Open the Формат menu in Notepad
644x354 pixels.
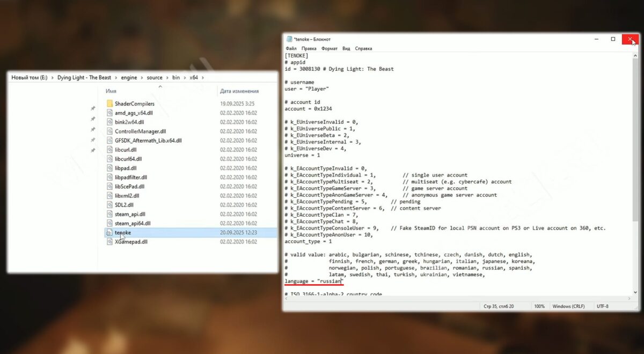point(330,48)
